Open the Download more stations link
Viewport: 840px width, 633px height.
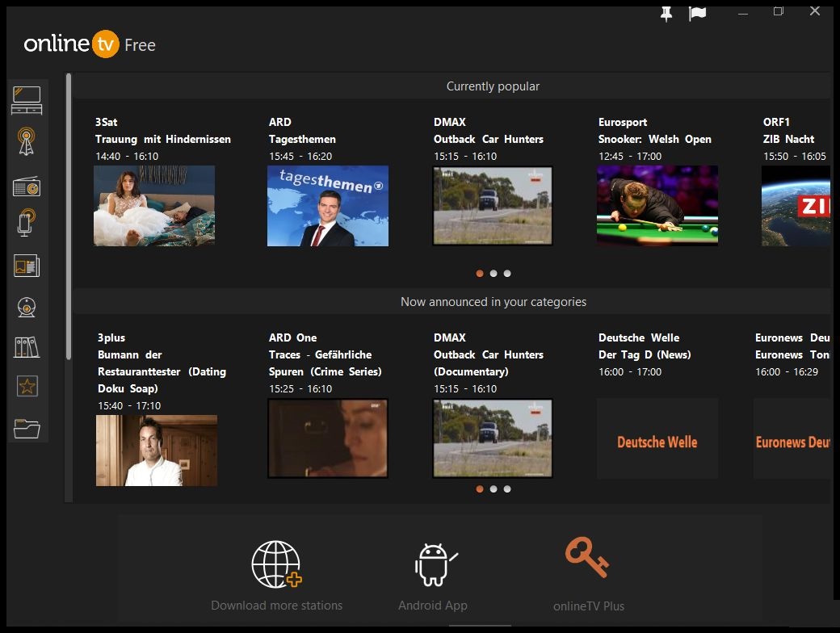276,606
